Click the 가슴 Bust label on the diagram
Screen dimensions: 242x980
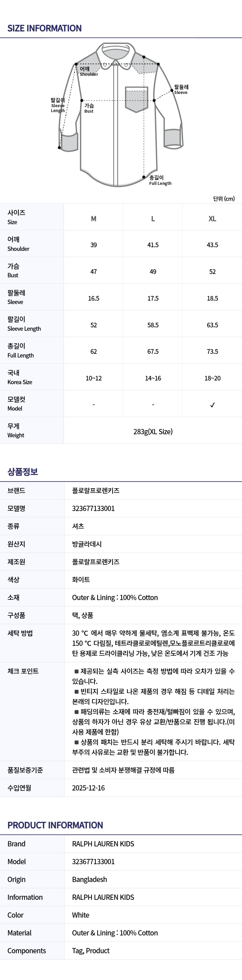pyautogui.click(x=89, y=108)
